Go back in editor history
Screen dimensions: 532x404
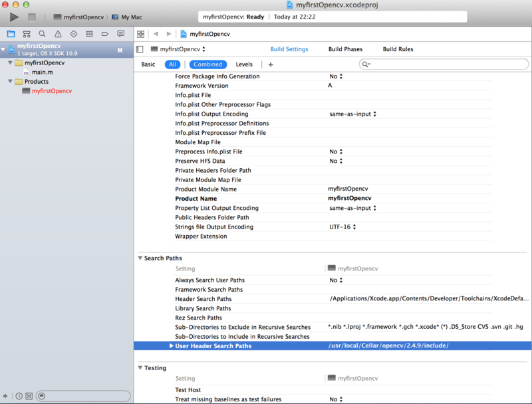(156, 34)
